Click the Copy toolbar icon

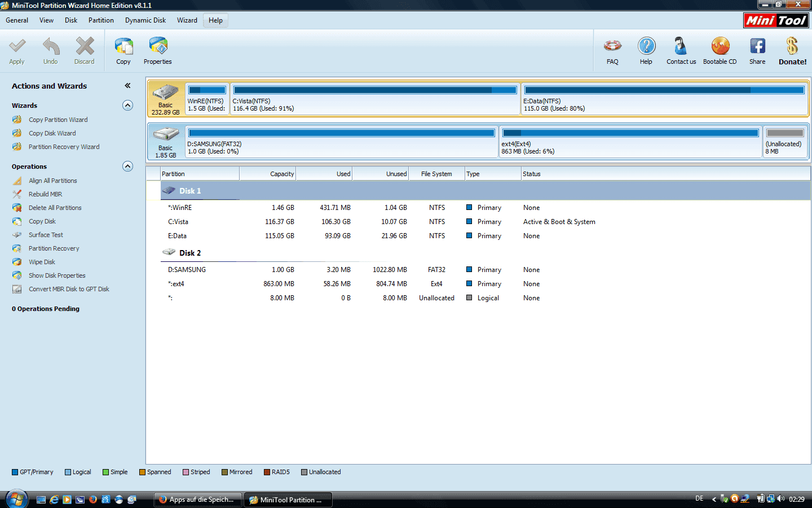pyautogui.click(x=123, y=46)
